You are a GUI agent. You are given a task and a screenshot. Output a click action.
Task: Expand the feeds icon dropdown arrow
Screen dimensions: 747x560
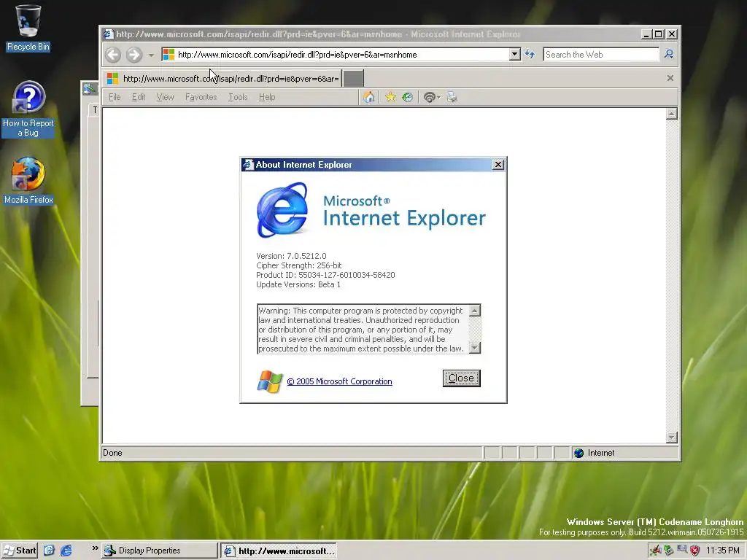tap(438, 98)
